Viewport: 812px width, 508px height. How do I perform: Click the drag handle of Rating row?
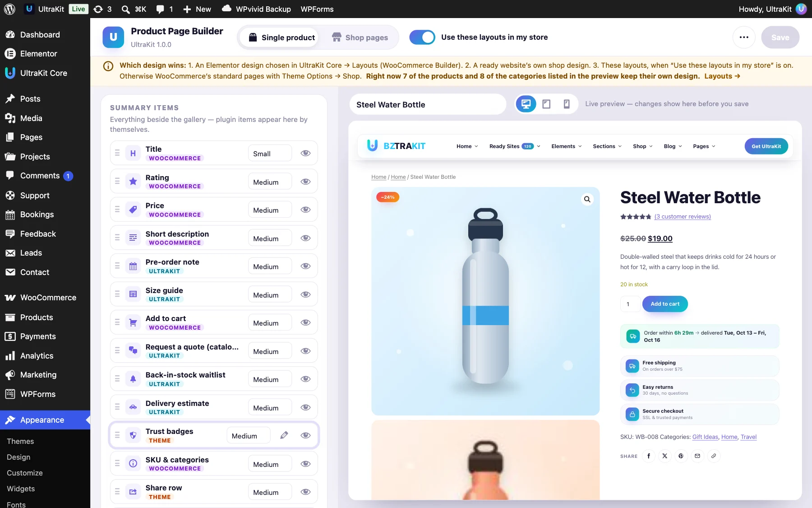[117, 182]
